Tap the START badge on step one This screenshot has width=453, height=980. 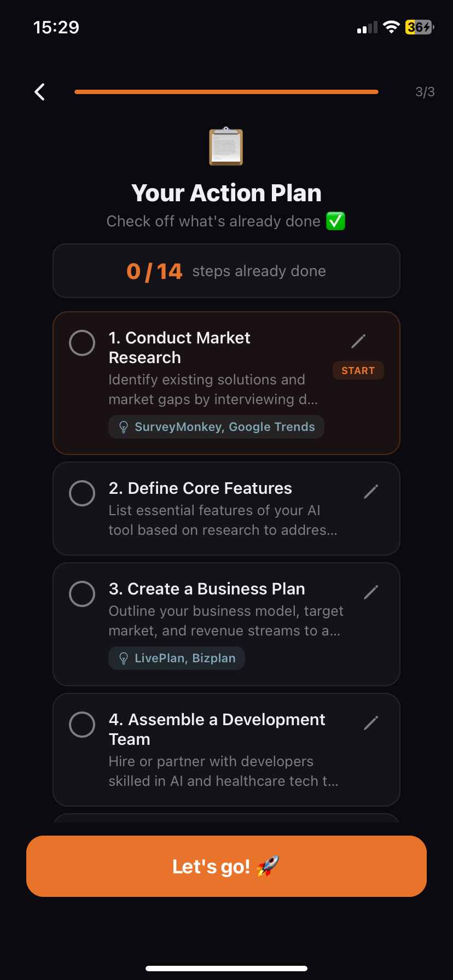[x=358, y=370]
